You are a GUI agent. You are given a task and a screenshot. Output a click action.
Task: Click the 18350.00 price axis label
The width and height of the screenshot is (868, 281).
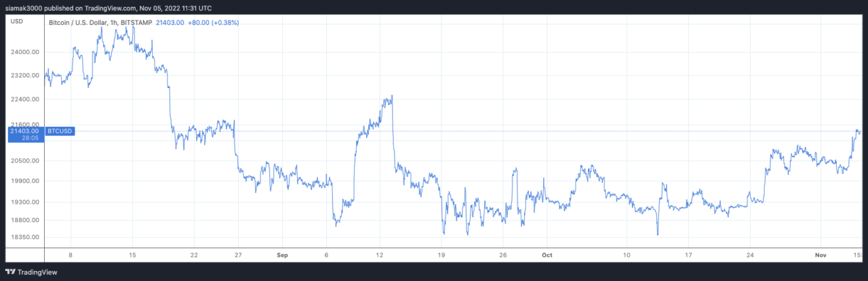(x=26, y=237)
